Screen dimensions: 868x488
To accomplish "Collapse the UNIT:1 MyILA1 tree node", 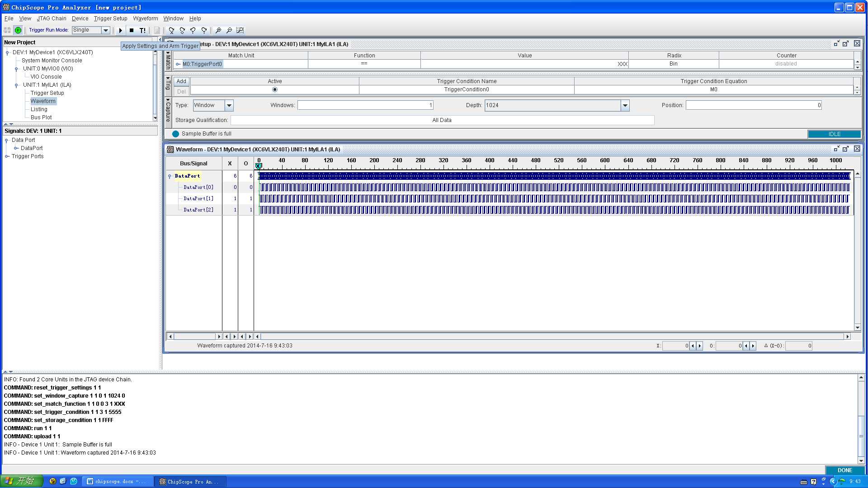I will click(17, 85).
